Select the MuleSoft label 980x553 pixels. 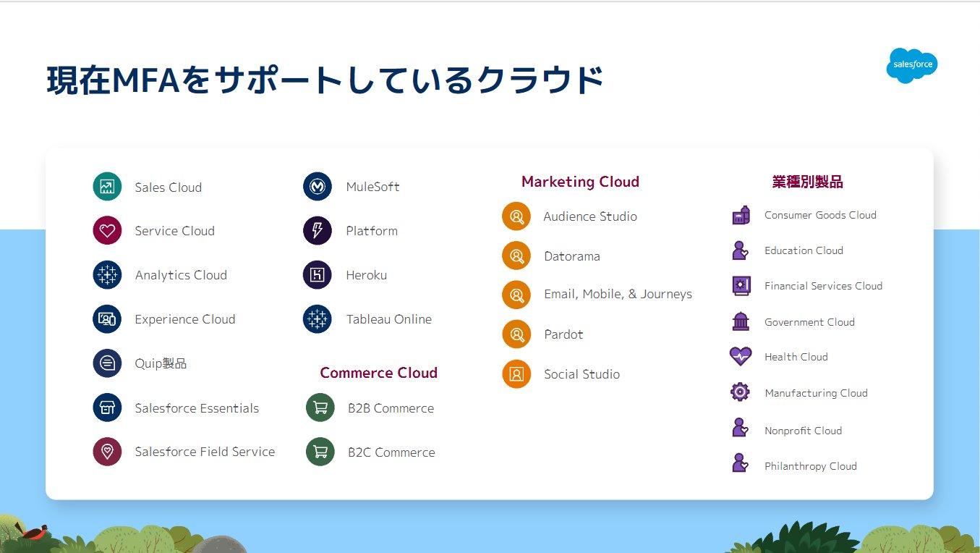click(x=372, y=187)
